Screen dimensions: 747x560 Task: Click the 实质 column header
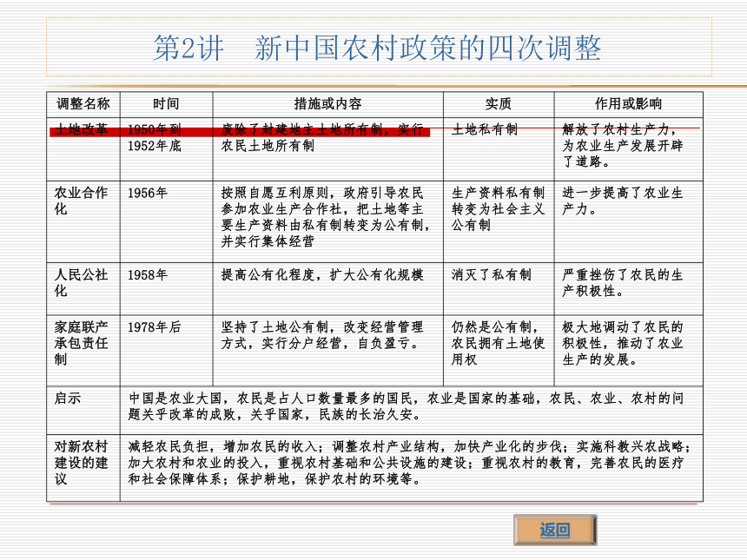coord(499,104)
